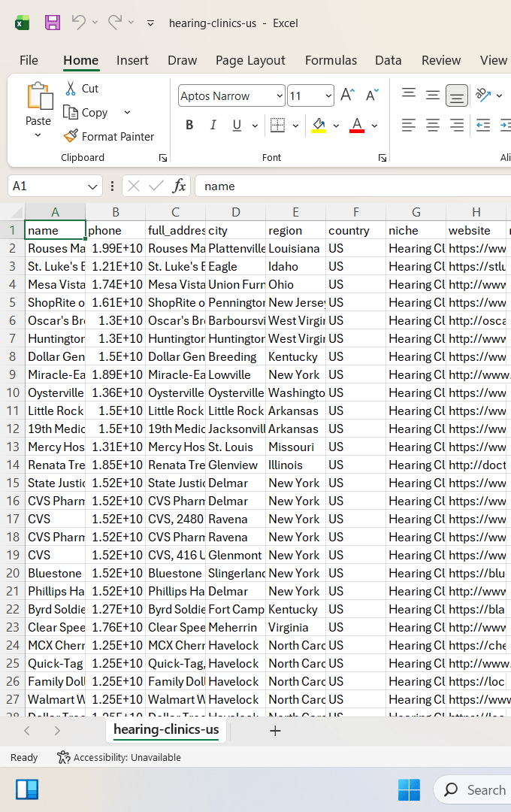This screenshot has height=812, width=511.
Task: Expand the Paste options arrow
Action: [38, 135]
